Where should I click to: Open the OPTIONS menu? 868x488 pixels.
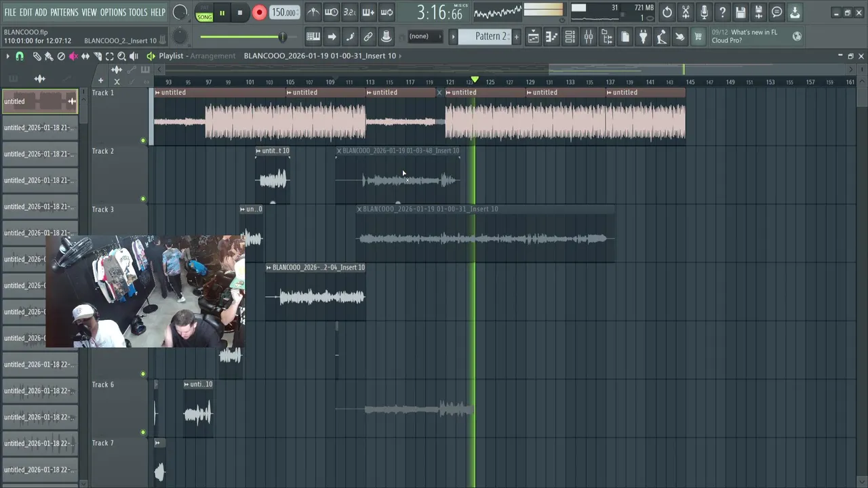(113, 13)
